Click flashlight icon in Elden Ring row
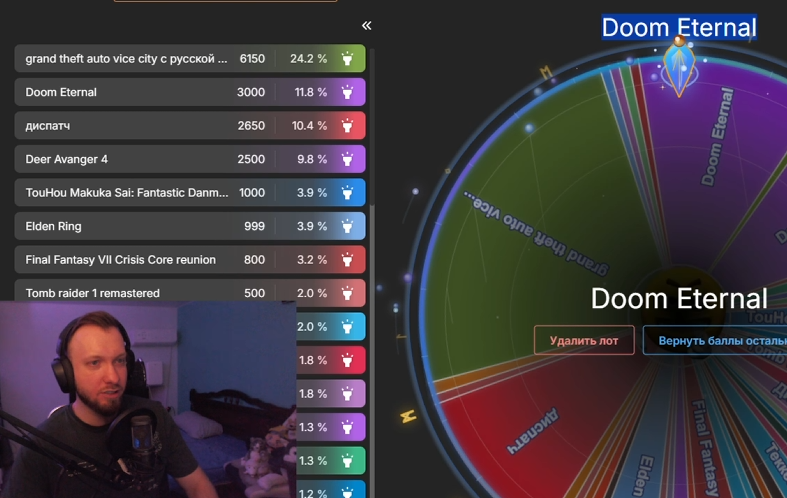787x498 pixels. [x=347, y=226]
